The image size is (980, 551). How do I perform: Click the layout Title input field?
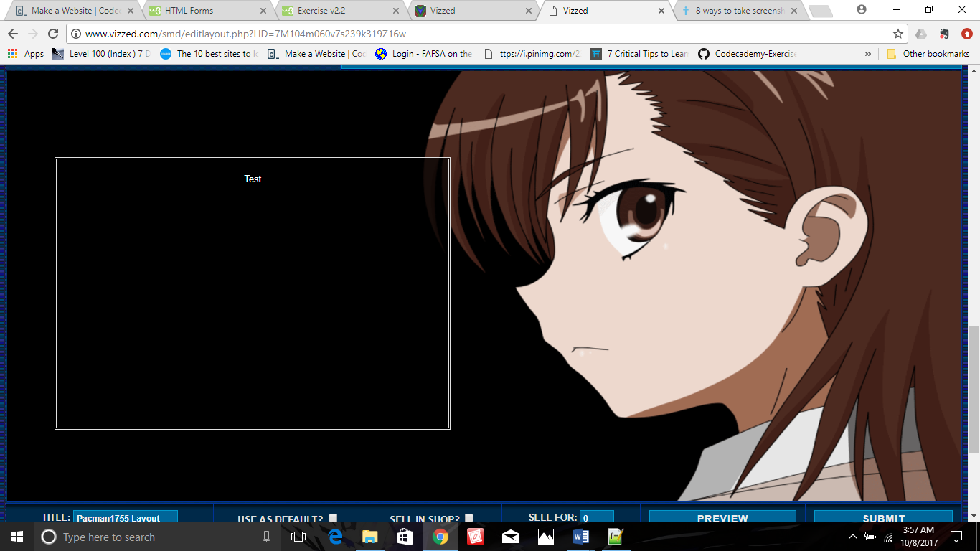coord(126,518)
